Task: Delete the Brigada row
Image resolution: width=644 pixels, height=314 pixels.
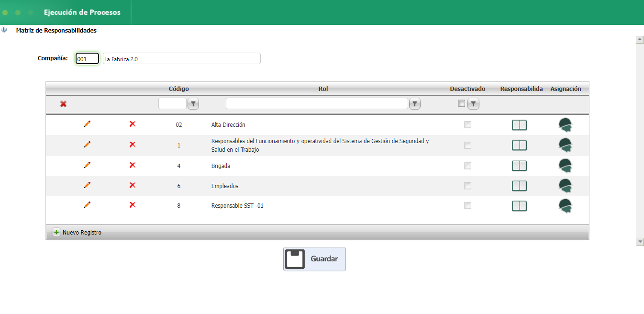Action: (x=133, y=165)
